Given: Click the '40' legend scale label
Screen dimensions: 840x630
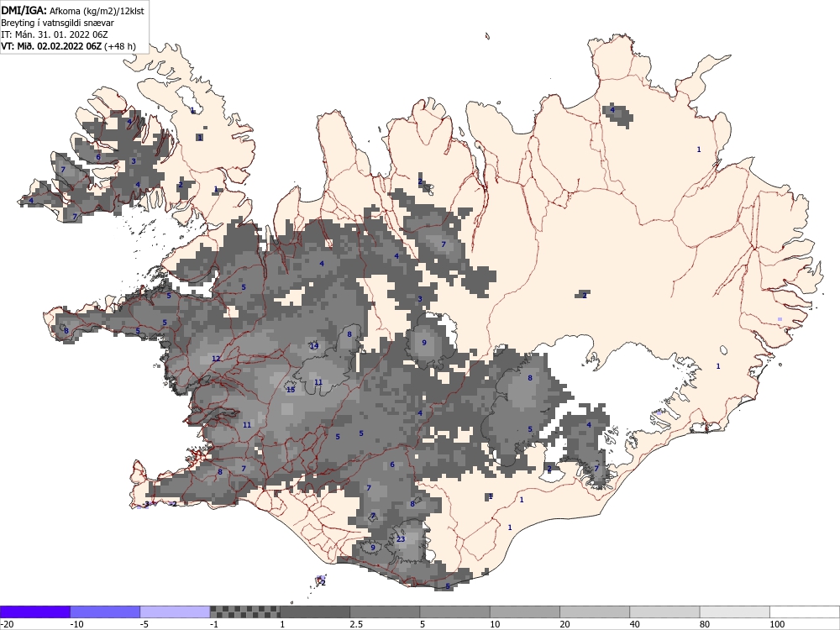Looking at the screenshot, I should 636,624.
